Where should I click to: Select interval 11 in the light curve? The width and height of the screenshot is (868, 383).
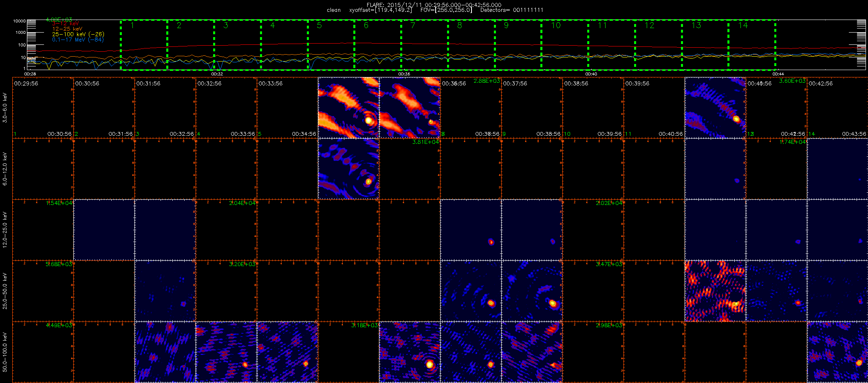pos(612,45)
